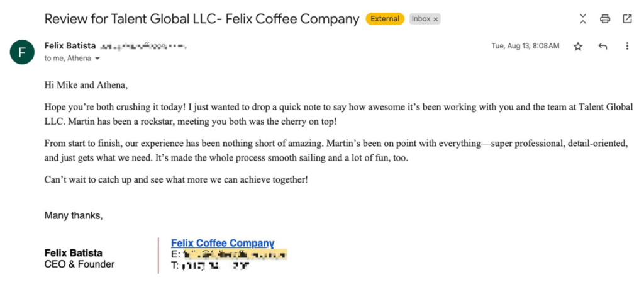Open the three-dot More options menu
644x294 pixels.
[627, 47]
